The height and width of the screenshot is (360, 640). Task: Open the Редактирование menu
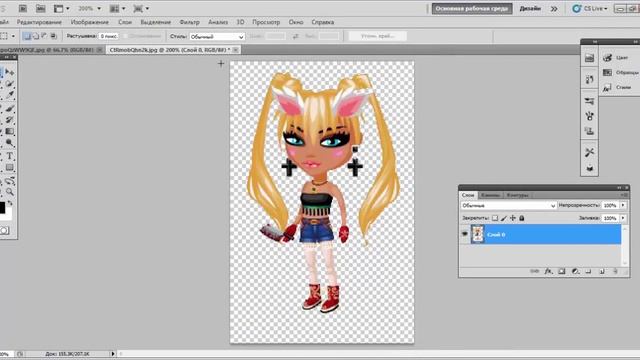pos(39,22)
